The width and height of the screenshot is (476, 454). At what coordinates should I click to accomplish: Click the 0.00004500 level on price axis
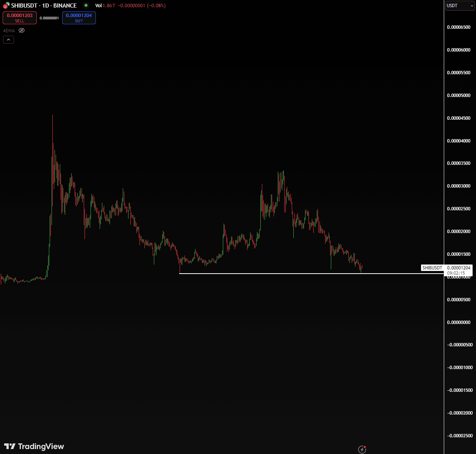[459, 118]
